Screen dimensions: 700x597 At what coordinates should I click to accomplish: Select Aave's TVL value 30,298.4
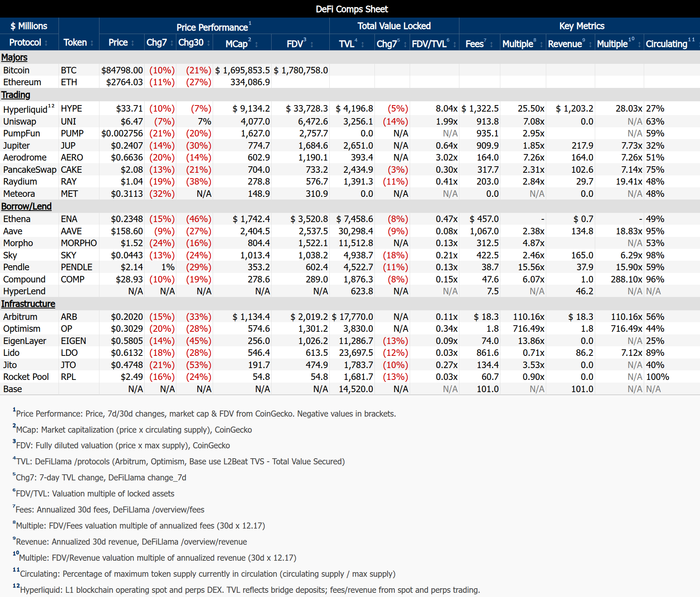click(356, 231)
